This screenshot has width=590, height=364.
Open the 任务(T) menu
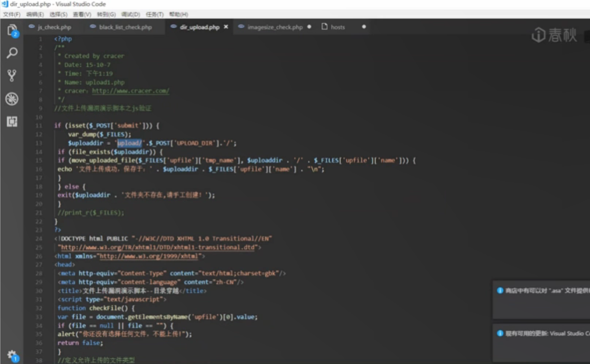(x=155, y=14)
